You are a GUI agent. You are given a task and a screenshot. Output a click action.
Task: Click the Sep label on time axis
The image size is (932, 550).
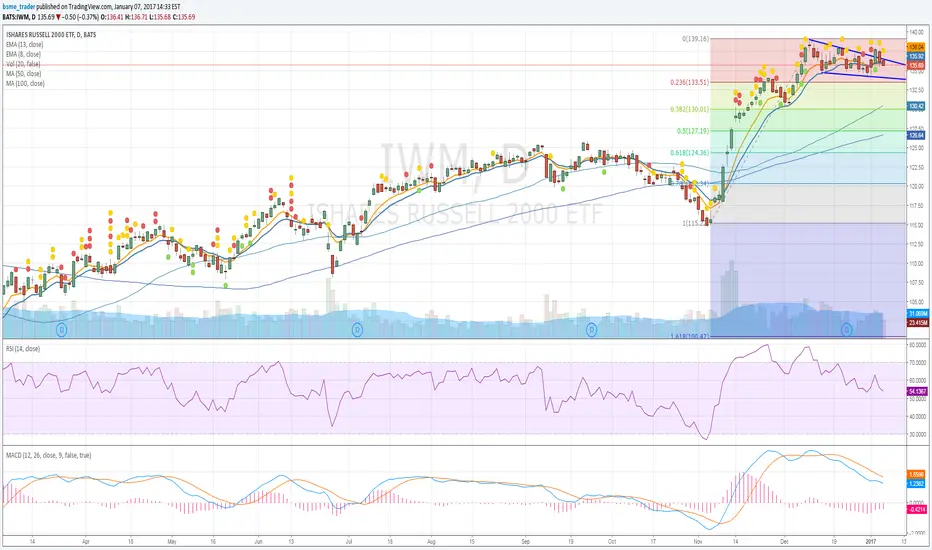point(525,542)
